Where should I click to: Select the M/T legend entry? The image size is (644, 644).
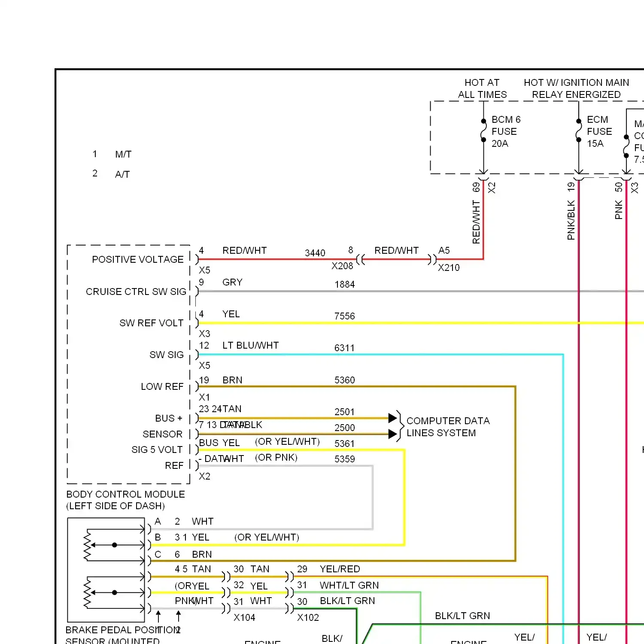coord(123,154)
